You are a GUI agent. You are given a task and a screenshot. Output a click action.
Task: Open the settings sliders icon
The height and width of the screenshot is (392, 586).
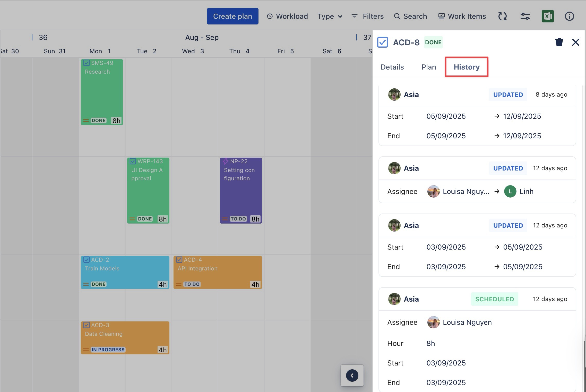tap(525, 16)
